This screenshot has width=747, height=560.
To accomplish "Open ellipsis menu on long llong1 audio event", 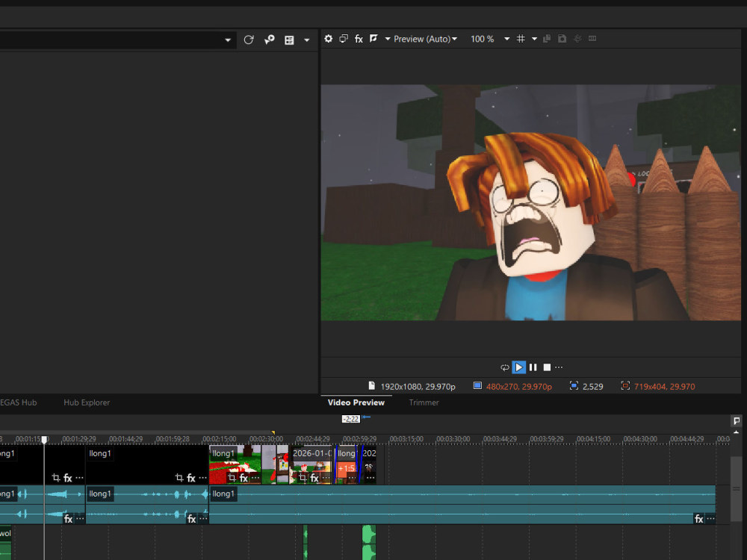I will 710,519.
